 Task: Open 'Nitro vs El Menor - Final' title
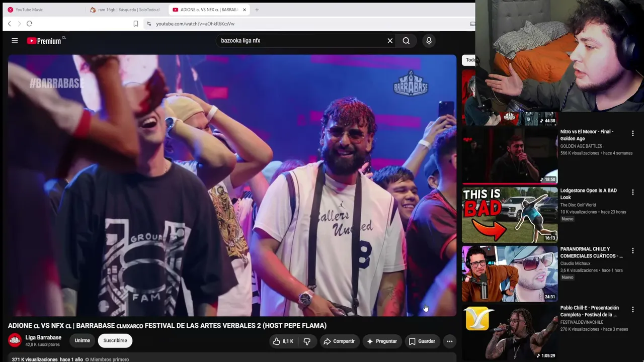[587, 135]
